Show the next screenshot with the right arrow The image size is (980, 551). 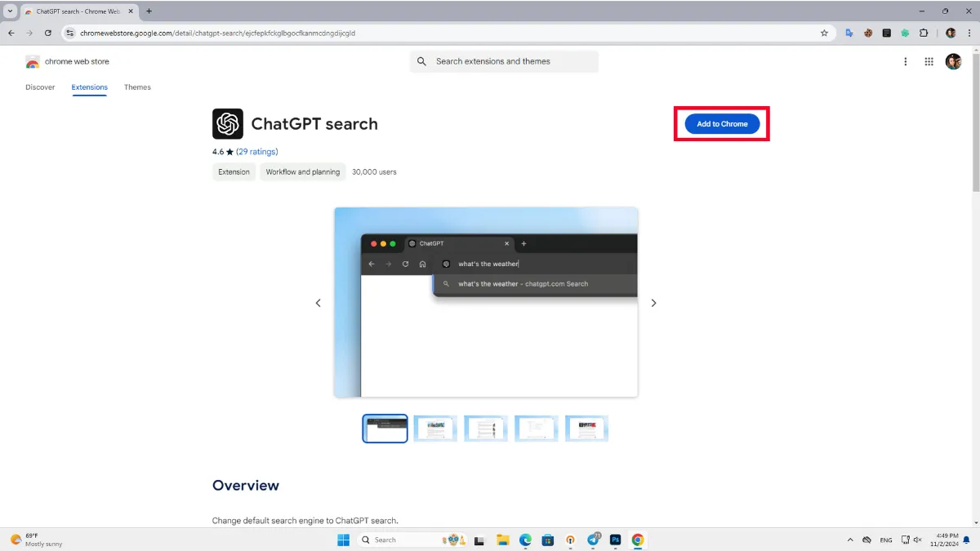(653, 303)
